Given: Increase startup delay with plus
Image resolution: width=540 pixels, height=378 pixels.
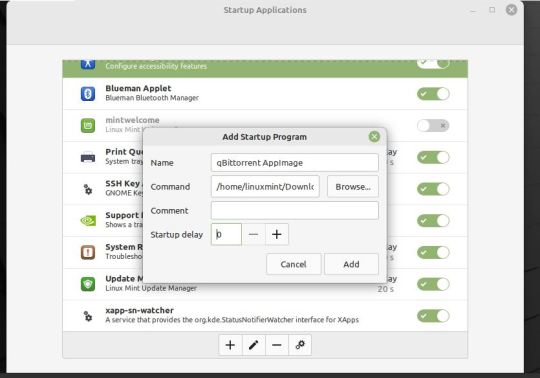Looking at the screenshot, I should (277, 234).
